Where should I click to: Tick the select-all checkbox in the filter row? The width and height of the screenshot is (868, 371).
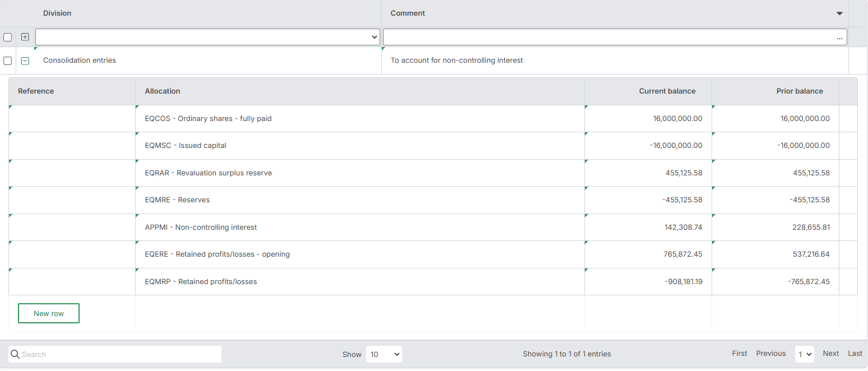tap(8, 38)
